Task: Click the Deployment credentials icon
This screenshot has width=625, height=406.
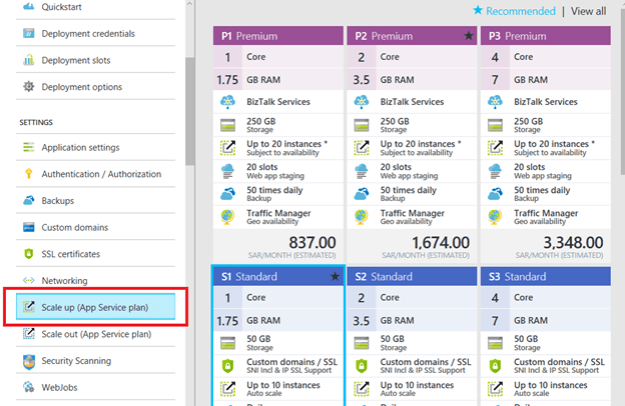Action: 27,34
